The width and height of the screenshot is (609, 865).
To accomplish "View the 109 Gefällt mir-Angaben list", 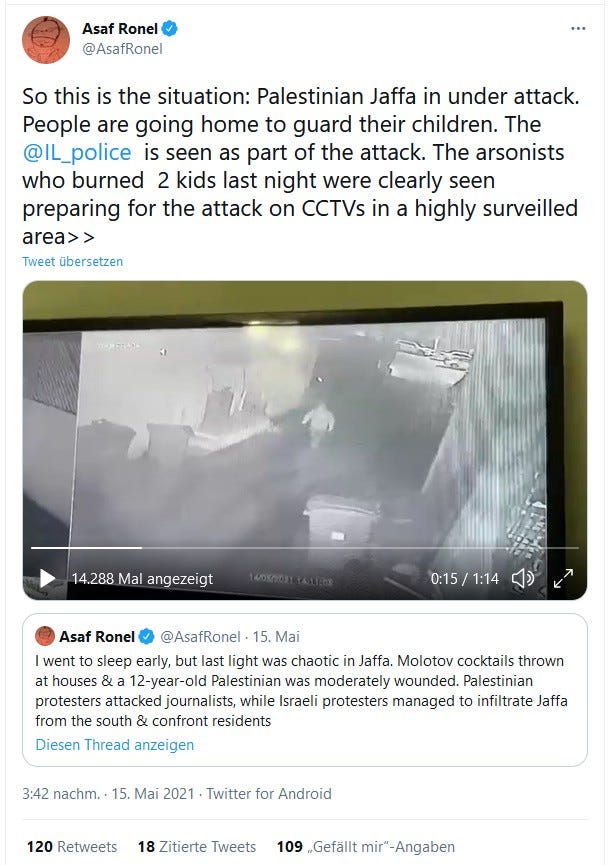I will coord(366,846).
